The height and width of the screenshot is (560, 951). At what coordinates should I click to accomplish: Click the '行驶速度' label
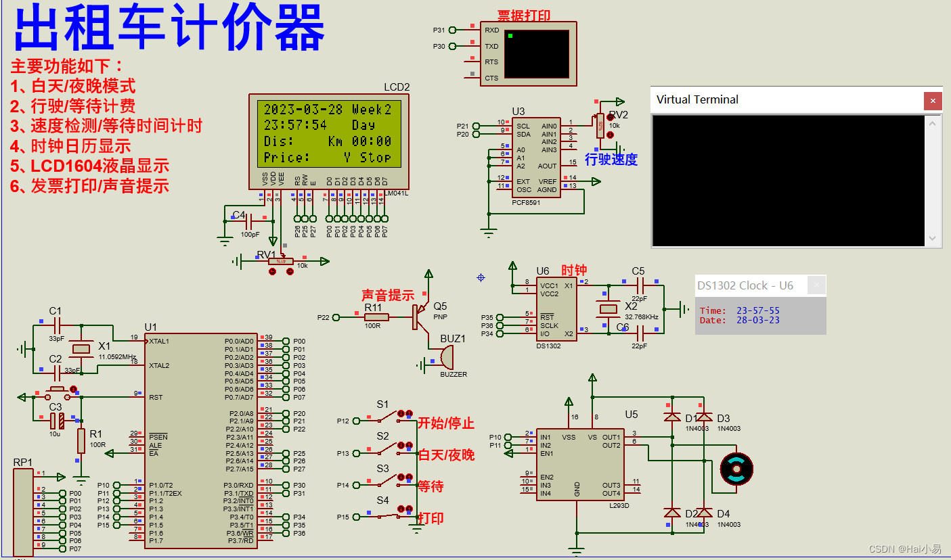[x=611, y=160]
